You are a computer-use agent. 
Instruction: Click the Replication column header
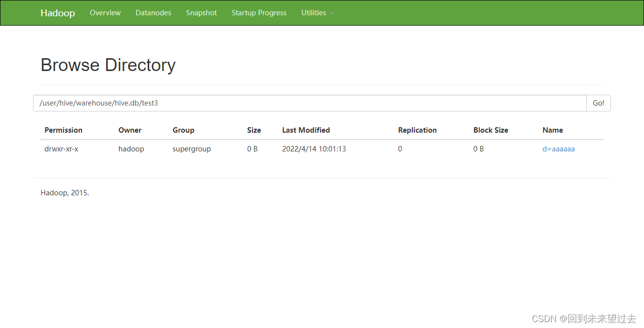pyautogui.click(x=417, y=130)
